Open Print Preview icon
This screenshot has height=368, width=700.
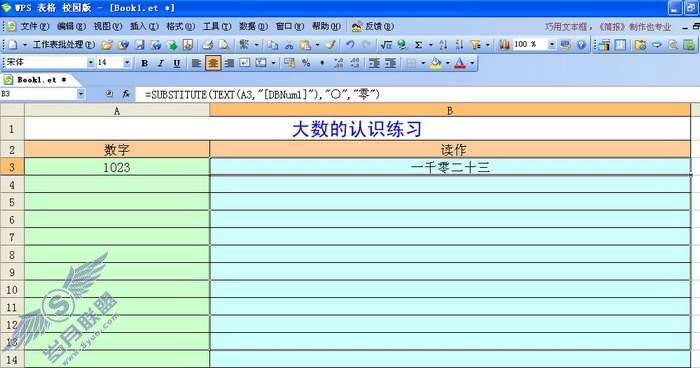pos(224,45)
